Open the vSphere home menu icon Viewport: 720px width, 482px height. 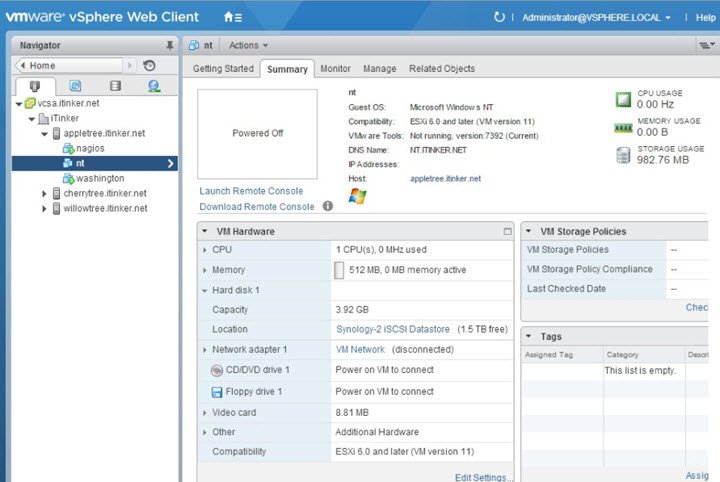[232, 17]
